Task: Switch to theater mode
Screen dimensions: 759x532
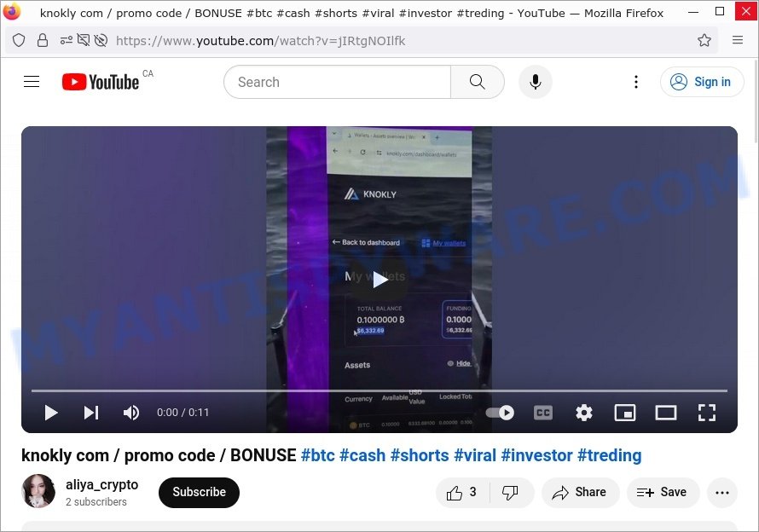Action: (x=666, y=413)
